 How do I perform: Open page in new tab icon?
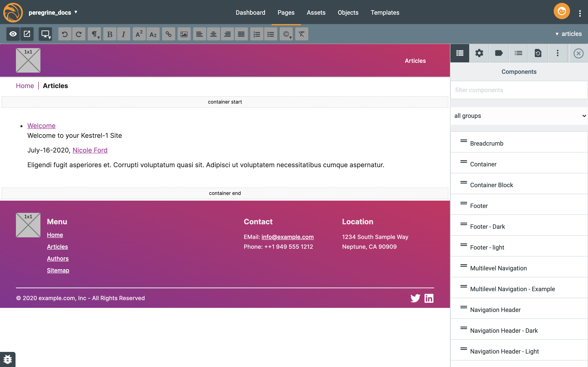[27, 34]
